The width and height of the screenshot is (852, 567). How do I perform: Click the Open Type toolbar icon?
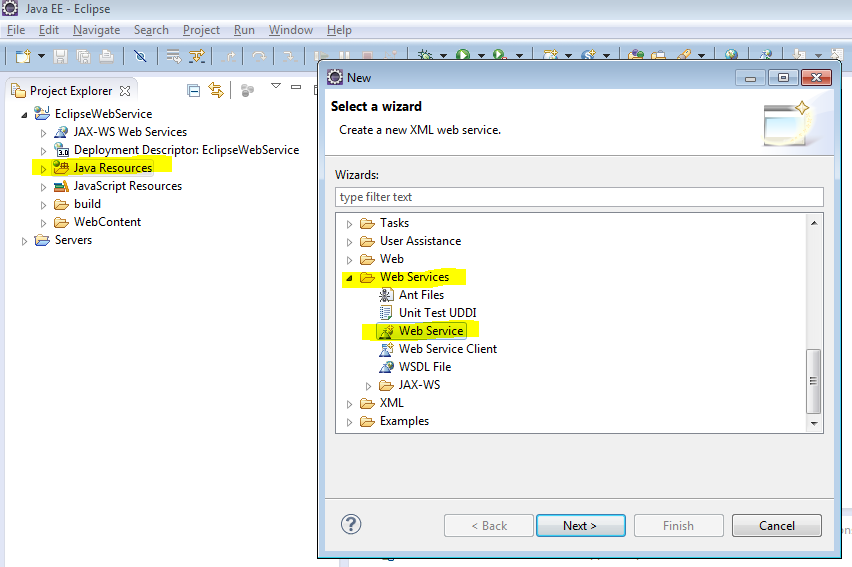pos(636,54)
